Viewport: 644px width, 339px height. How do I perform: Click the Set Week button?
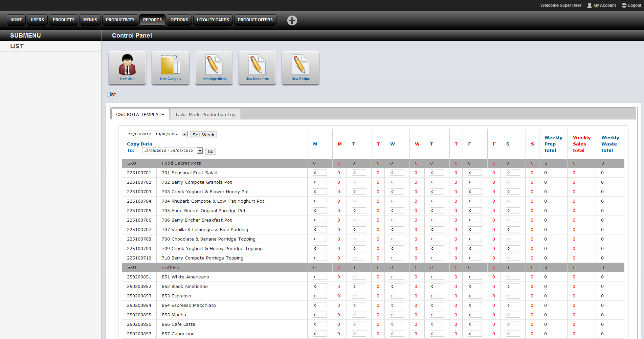[203, 135]
